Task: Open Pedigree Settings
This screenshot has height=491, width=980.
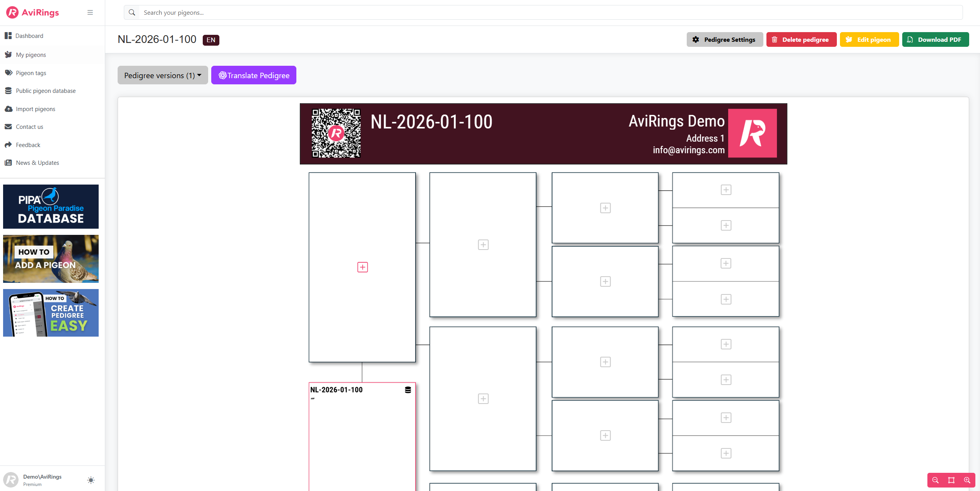Action: [724, 39]
